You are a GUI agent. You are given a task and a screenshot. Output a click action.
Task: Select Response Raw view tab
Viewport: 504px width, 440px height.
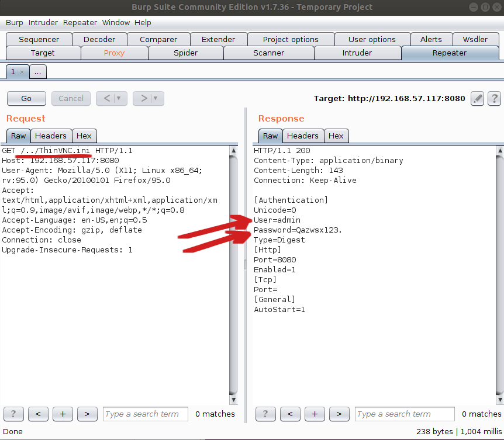[270, 136]
